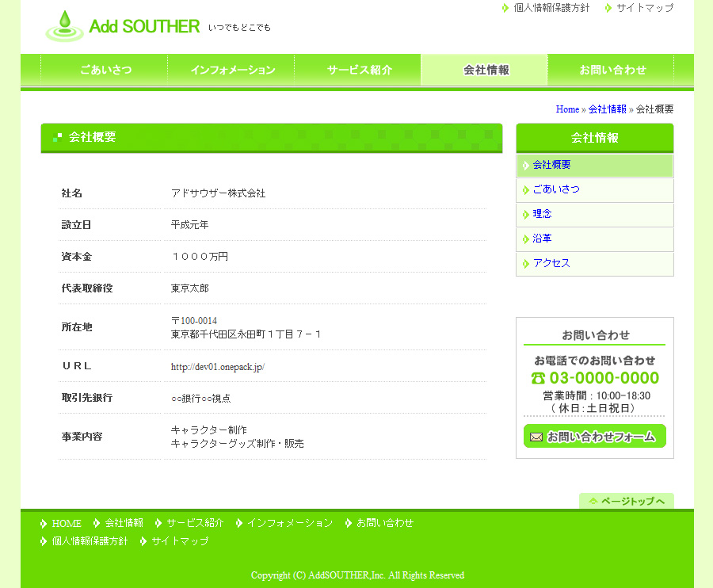Open サービス紹介 link in the footer

click(195, 523)
